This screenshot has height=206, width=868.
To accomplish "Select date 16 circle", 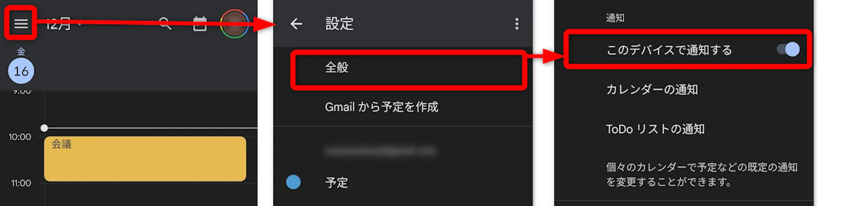I will coord(21,71).
